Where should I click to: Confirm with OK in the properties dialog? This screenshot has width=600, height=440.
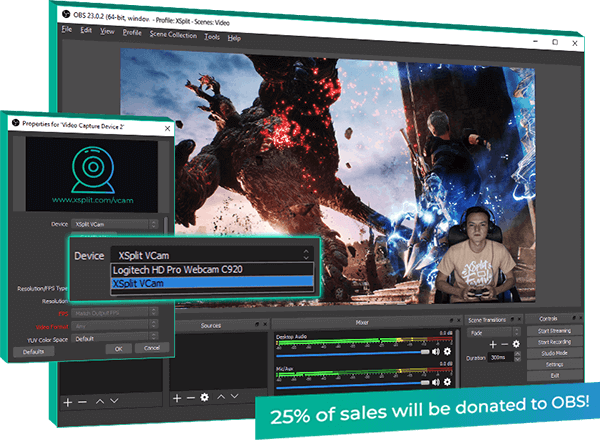pyautogui.click(x=119, y=349)
